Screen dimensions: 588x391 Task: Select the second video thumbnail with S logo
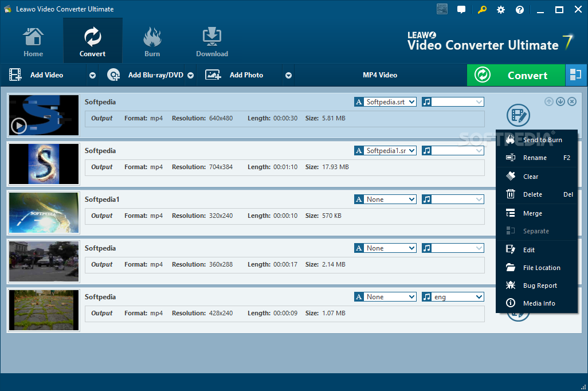click(44, 164)
